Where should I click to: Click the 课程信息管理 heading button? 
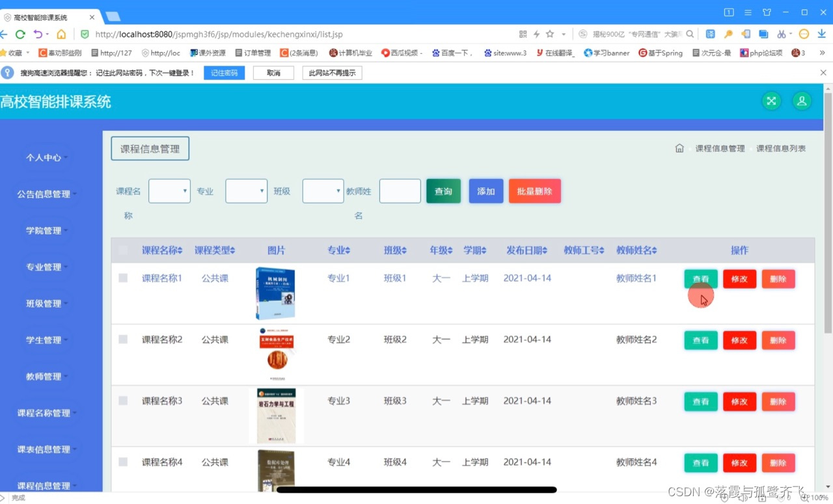click(150, 148)
